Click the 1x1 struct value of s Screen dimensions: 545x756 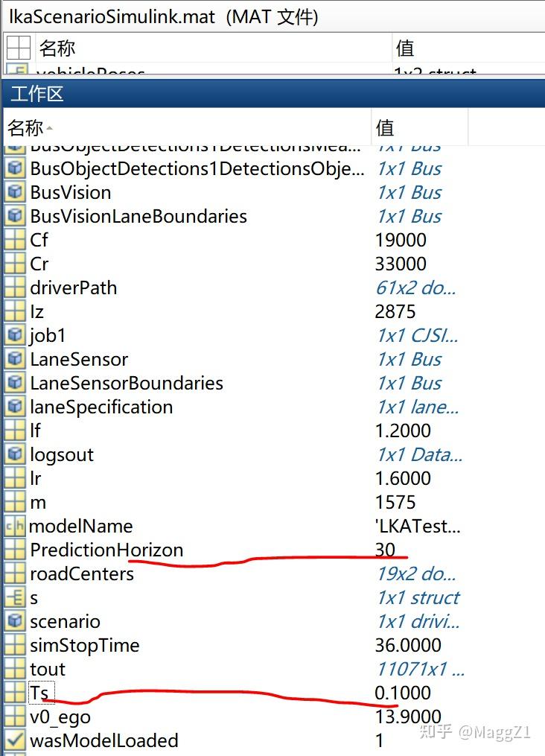coord(418,598)
